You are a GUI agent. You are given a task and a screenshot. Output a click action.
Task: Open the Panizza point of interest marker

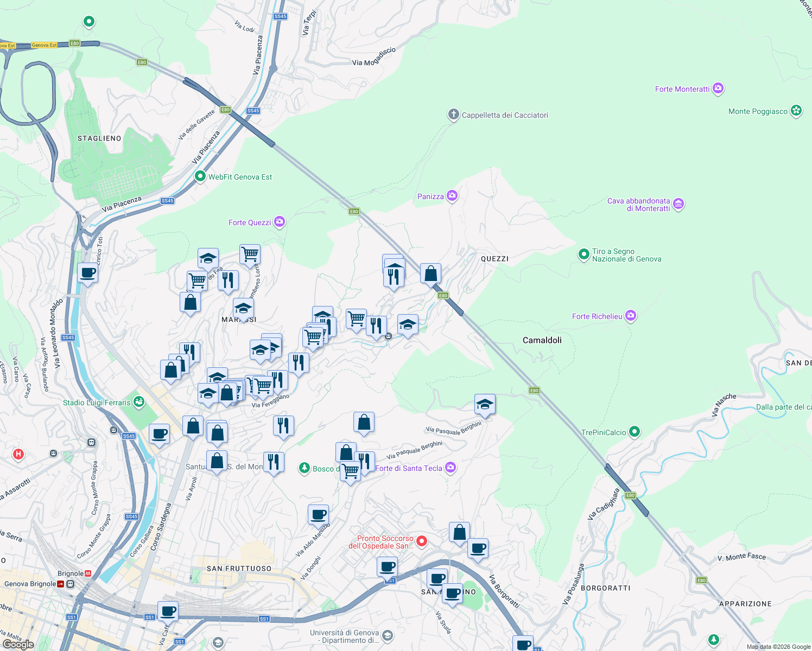pyautogui.click(x=453, y=195)
